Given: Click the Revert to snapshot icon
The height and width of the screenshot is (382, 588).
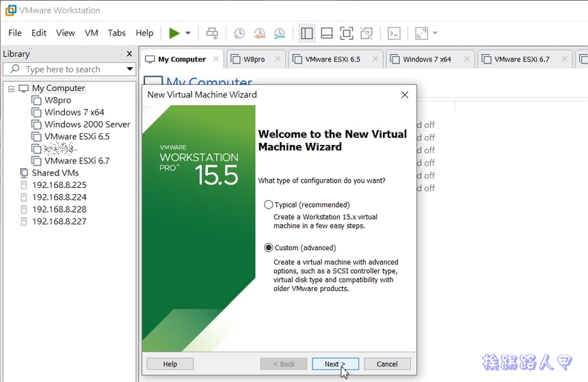Looking at the screenshot, I should pos(259,33).
